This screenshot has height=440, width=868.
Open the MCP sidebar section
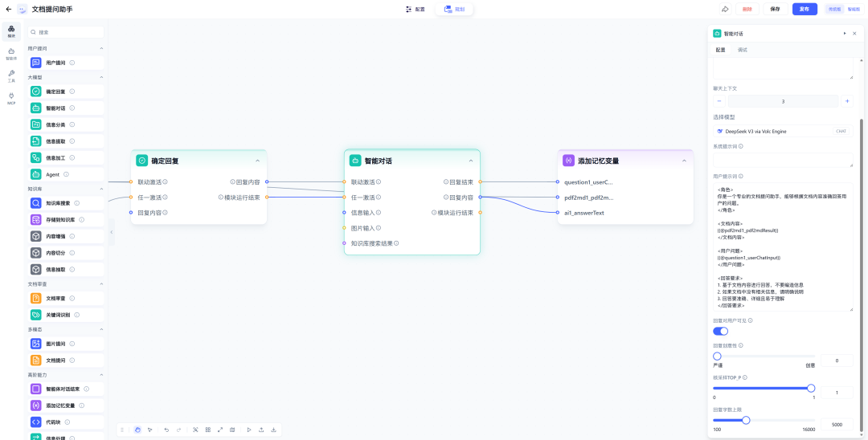point(11,99)
